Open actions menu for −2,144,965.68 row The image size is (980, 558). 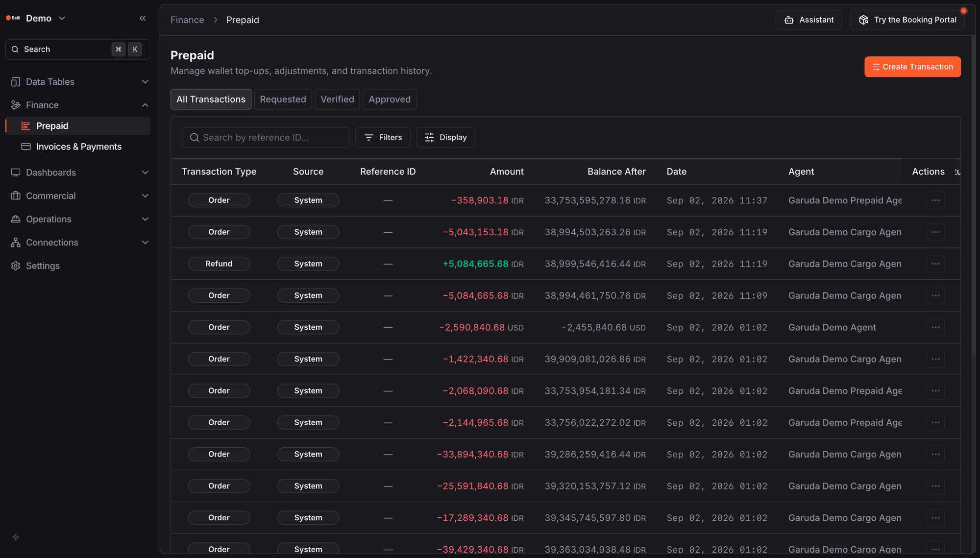(935, 422)
